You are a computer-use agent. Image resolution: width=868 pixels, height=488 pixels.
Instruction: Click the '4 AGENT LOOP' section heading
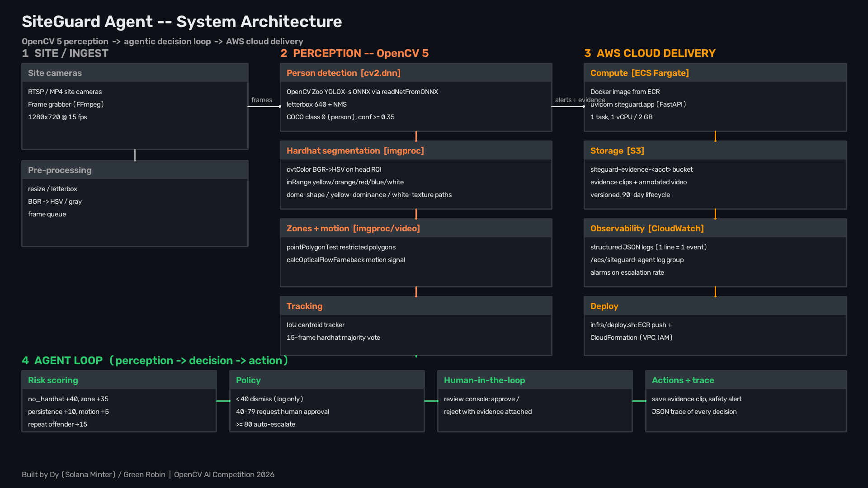155,361
